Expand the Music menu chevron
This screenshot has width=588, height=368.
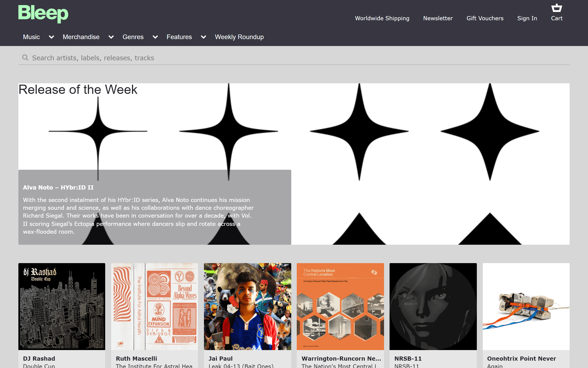pos(51,37)
